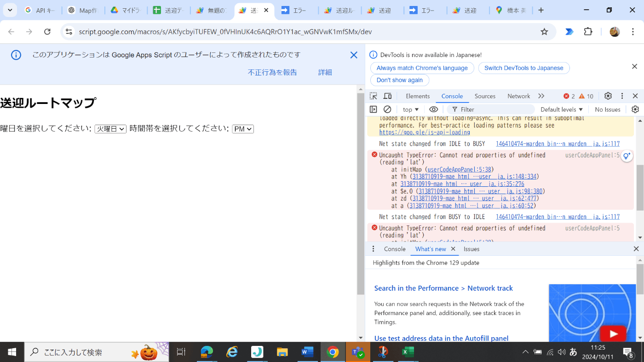
Task: View site information icon in address bar
Action: click(69, 32)
